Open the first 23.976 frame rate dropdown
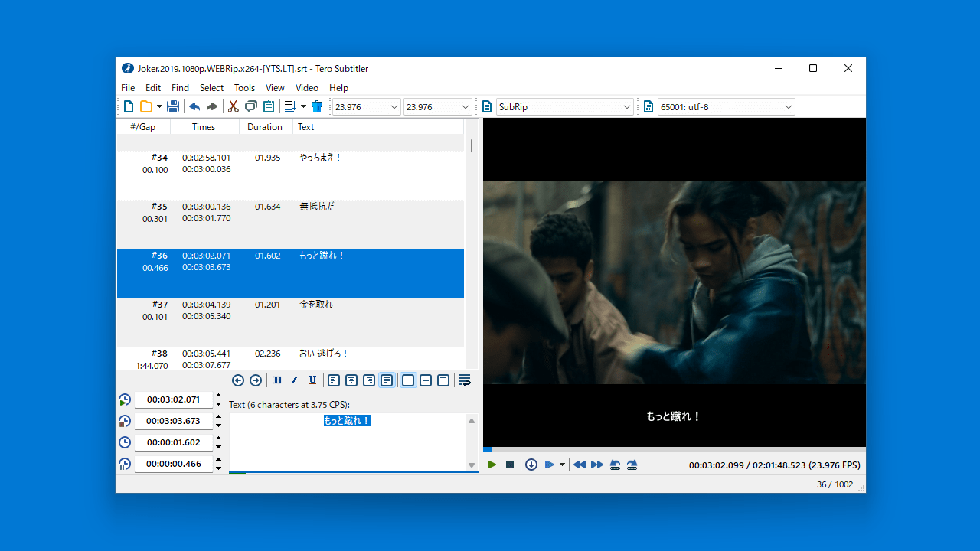This screenshot has height=551, width=980. 367,107
